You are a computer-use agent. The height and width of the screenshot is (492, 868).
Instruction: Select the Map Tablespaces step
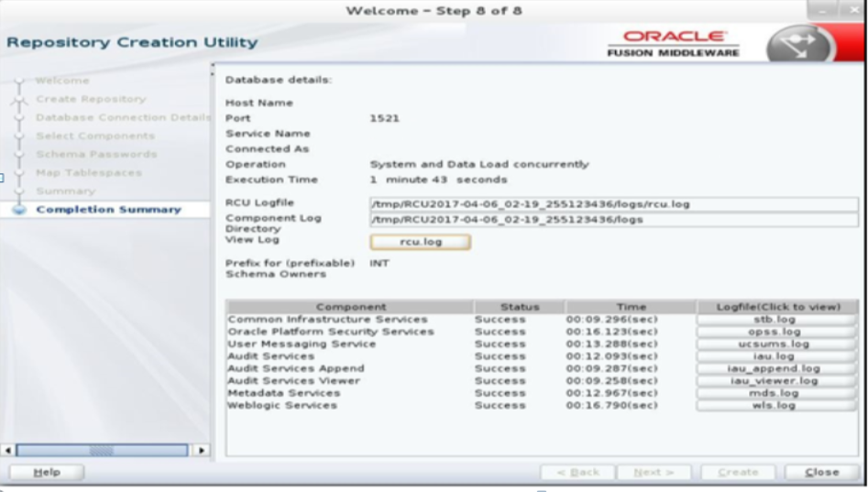89,172
